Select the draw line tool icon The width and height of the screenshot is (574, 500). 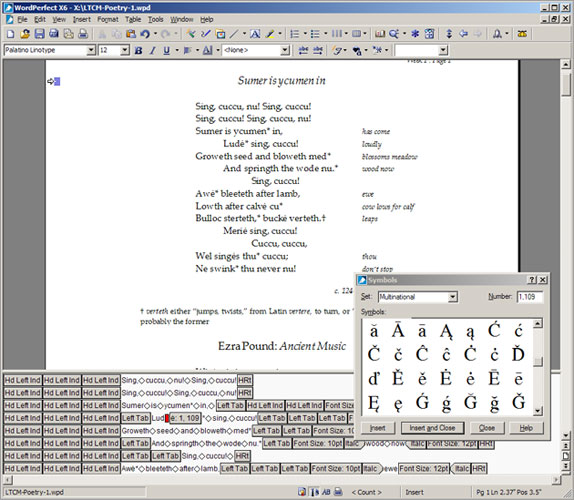coord(234,34)
